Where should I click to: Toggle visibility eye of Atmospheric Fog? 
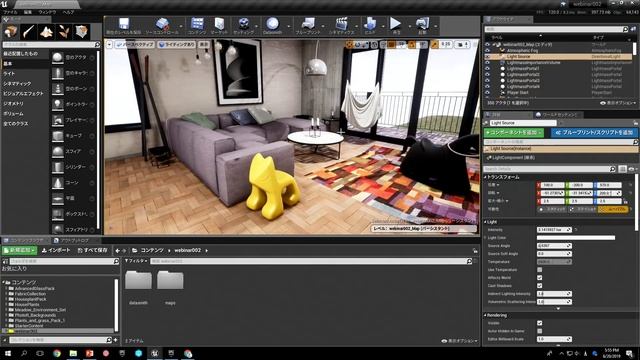tap(487, 51)
